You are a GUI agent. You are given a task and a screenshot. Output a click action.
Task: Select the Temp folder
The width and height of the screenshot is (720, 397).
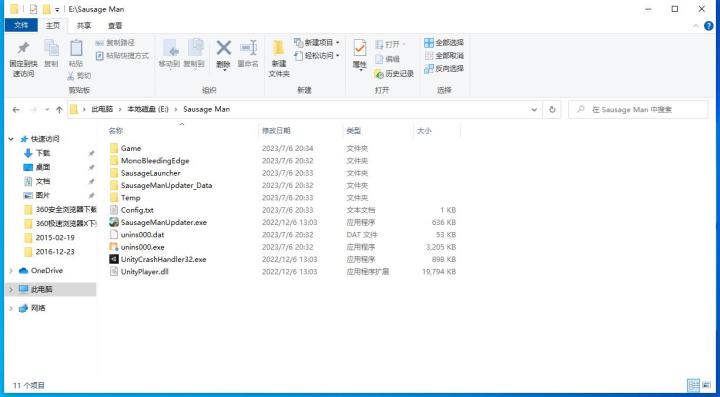click(x=130, y=198)
